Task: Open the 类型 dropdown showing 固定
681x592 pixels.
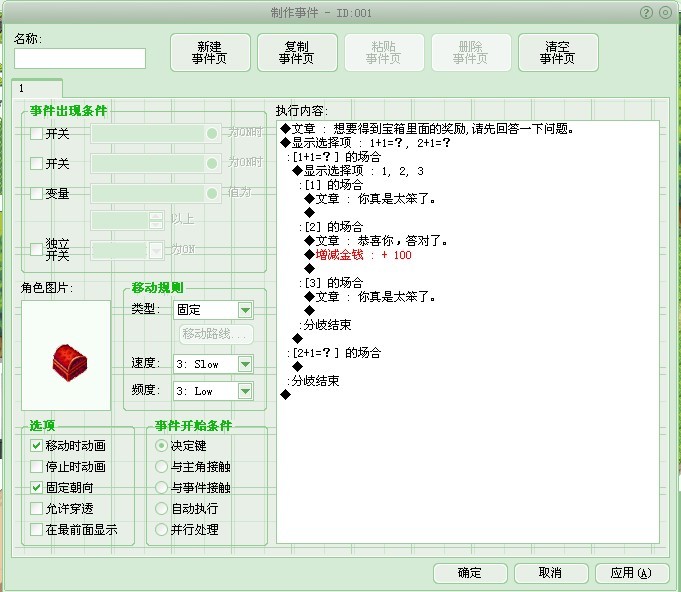Action: pos(213,310)
